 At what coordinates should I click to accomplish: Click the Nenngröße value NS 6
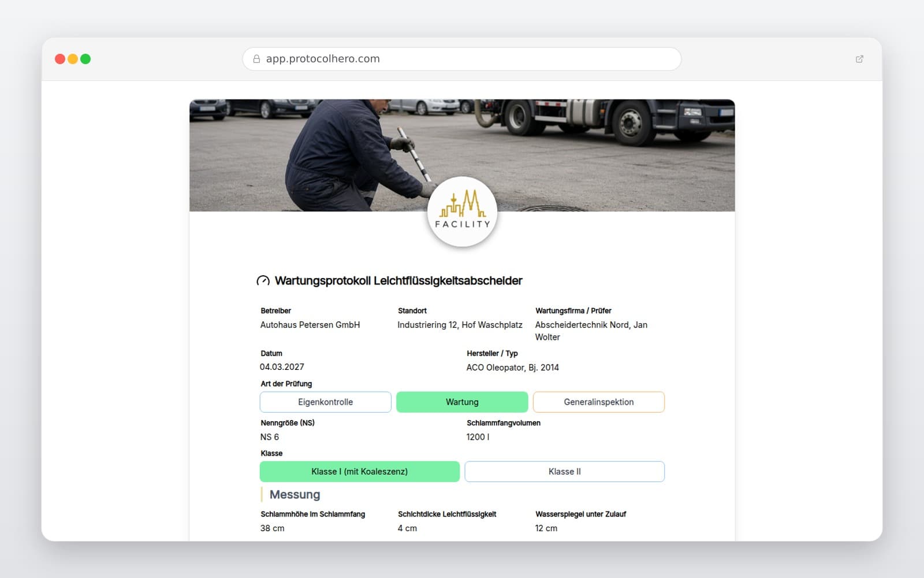pos(270,437)
